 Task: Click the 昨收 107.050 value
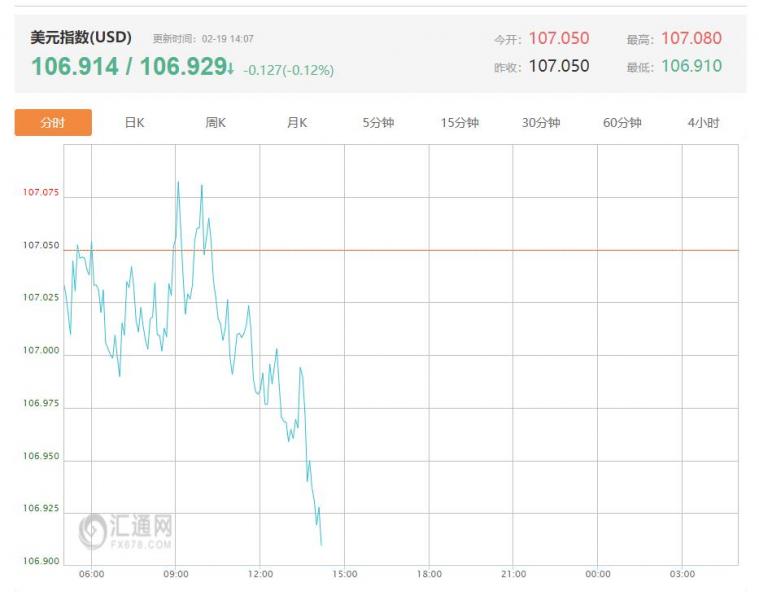558,66
